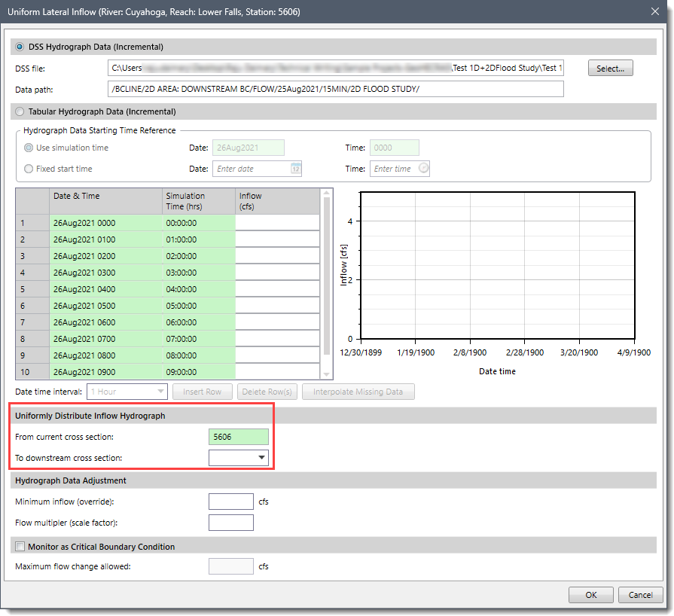
Task: Click the DSS file path field
Action: [336, 68]
